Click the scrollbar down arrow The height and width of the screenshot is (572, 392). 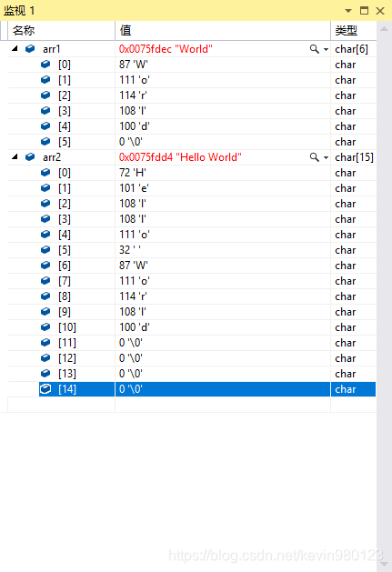click(384, 565)
